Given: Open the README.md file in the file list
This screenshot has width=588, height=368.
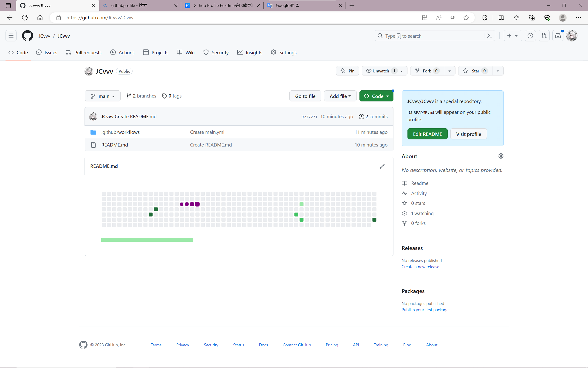Looking at the screenshot, I should click(x=114, y=145).
